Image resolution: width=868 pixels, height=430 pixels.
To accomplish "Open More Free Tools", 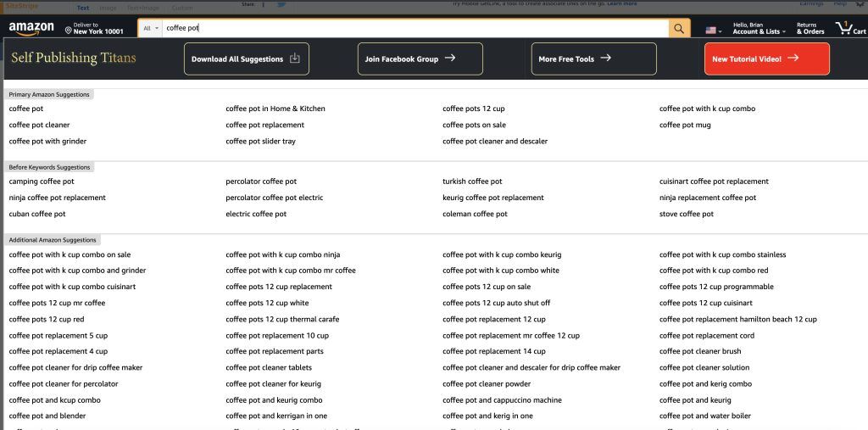I will [594, 59].
